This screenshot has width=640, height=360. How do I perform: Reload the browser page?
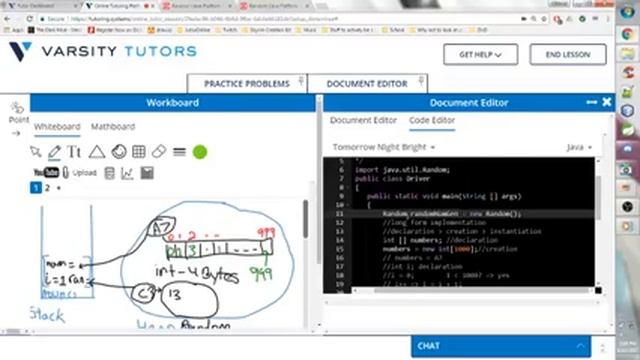coord(29,19)
